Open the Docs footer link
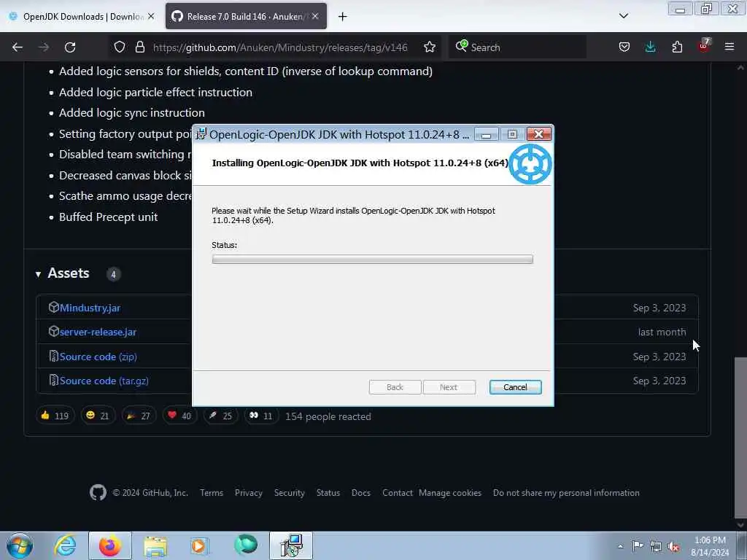Viewport: 747px width, 560px height. coord(361,493)
